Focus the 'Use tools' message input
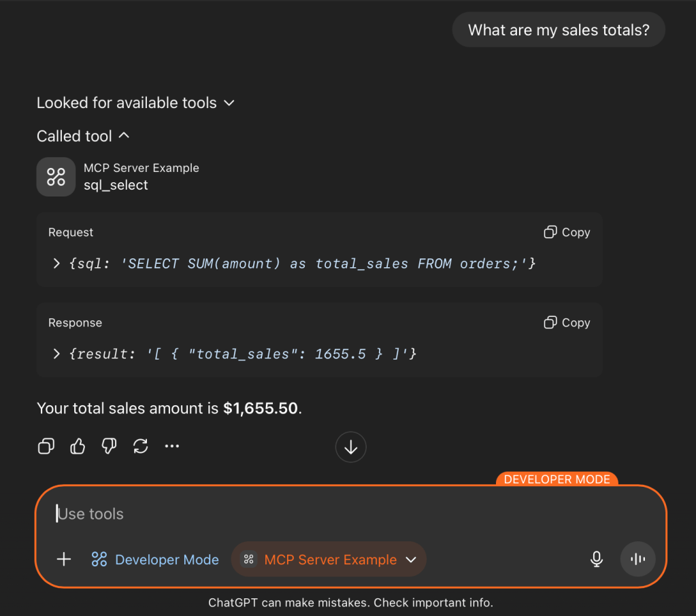696x616 pixels. pyautogui.click(x=340, y=514)
